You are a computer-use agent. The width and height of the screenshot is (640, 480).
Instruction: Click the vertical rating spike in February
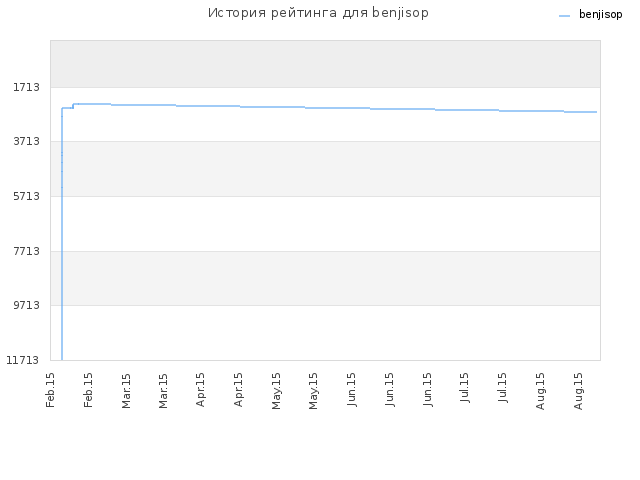coord(62,234)
